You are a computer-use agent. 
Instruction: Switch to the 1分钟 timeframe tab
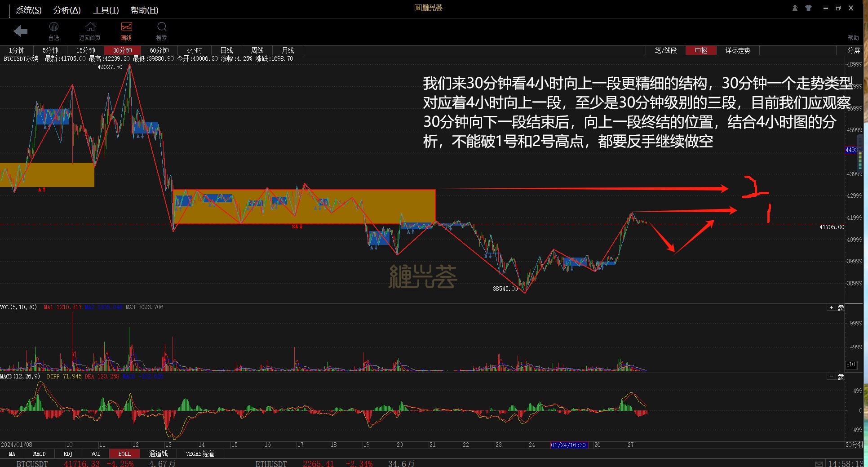(x=17, y=50)
